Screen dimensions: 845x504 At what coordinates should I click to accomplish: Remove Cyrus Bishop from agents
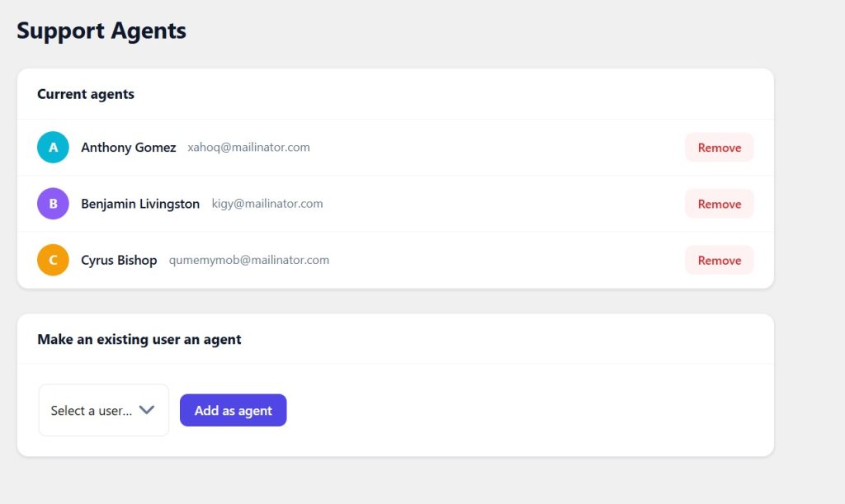click(x=720, y=261)
